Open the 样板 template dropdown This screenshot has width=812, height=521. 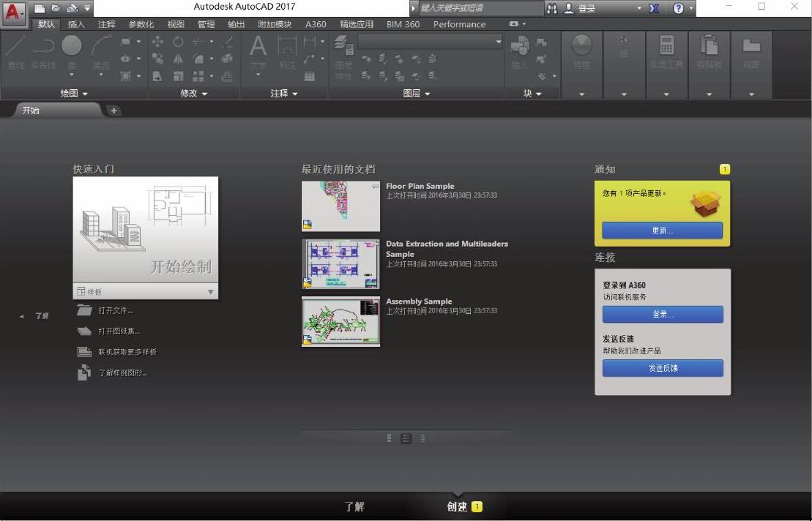146,291
